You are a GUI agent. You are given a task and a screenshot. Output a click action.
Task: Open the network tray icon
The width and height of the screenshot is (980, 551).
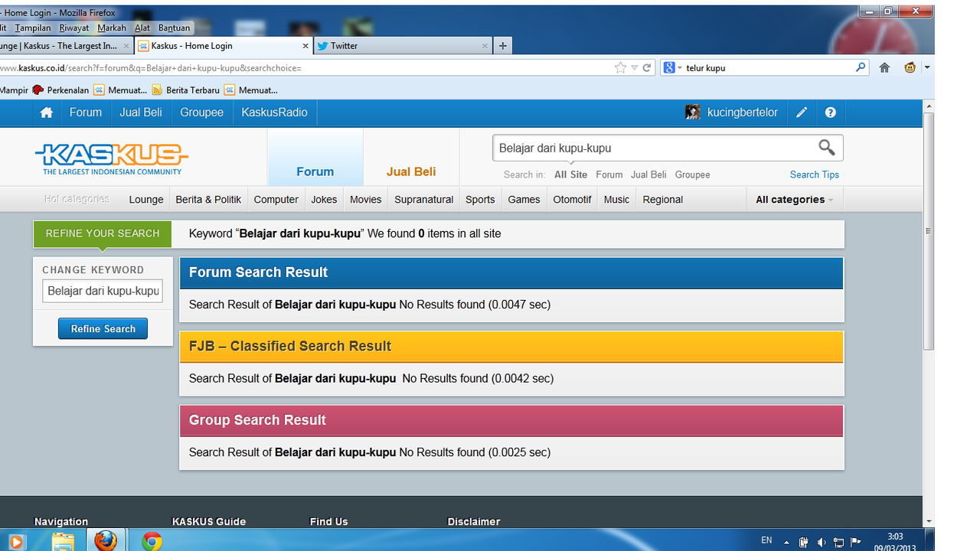tap(838, 542)
